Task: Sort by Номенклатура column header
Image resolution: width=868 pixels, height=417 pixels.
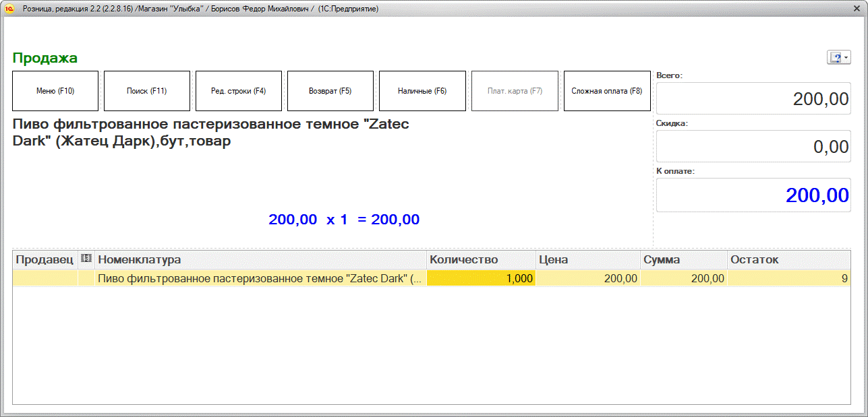Action: tap(261, 260)
